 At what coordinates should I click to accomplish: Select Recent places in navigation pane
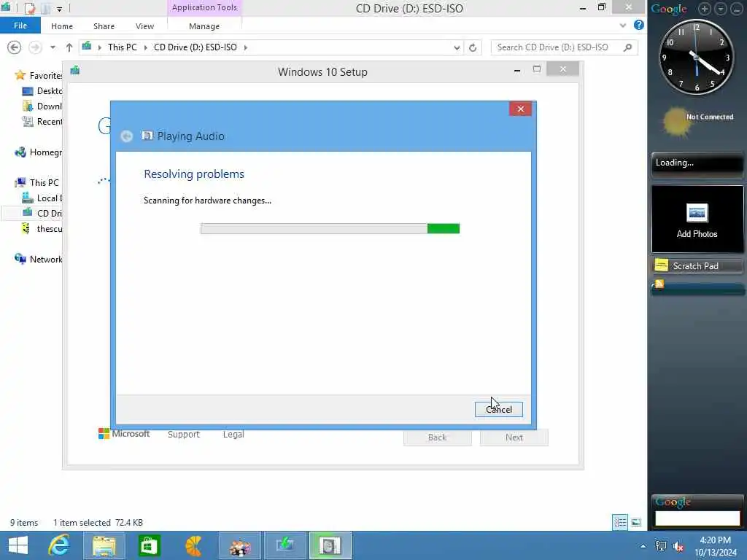pos(42,122)
